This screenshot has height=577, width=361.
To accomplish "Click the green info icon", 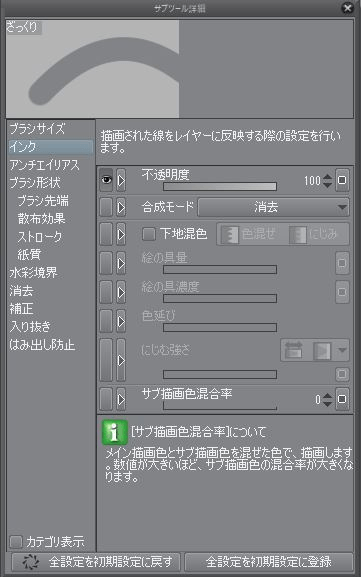I will (115, 432).
